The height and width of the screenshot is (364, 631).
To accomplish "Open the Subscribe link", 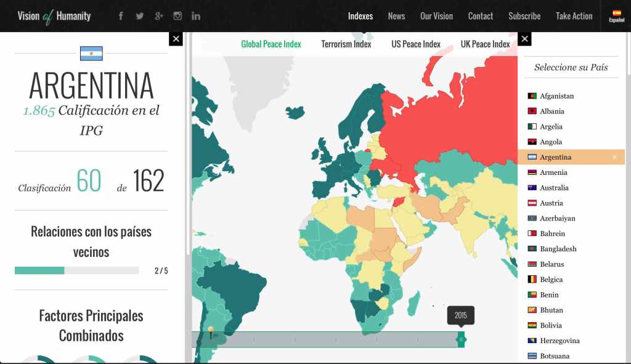I will (x=524, y=16).
